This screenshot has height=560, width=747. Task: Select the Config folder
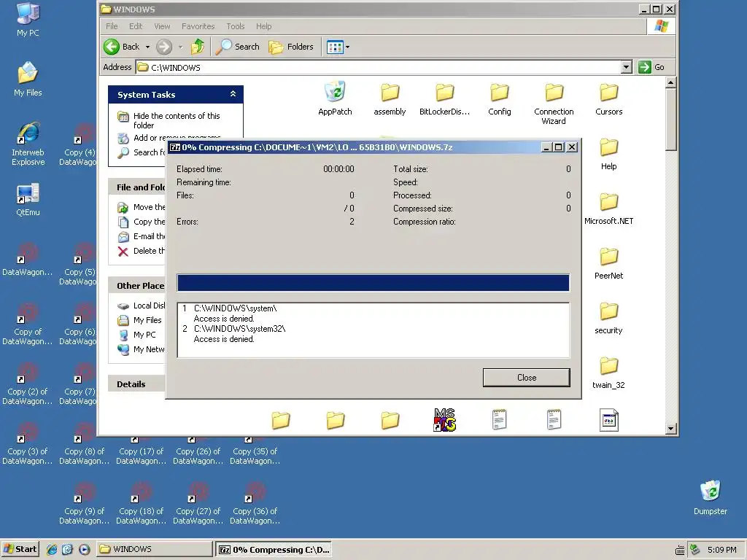pyautogui.click(x=499, y=98)
